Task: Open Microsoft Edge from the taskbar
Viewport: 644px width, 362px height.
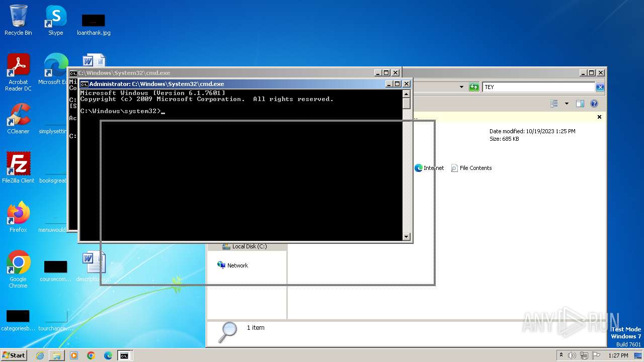Action: (108, 355)
